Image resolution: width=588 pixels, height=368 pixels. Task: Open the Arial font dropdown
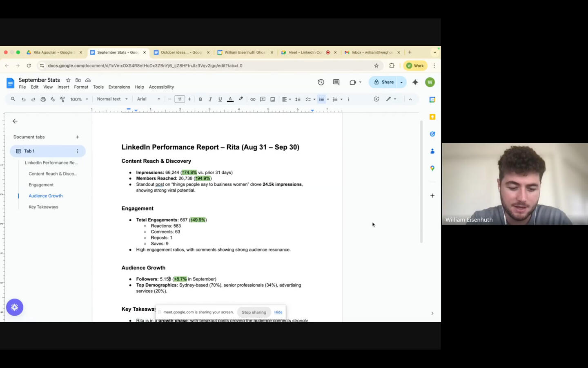click(149, 99)
